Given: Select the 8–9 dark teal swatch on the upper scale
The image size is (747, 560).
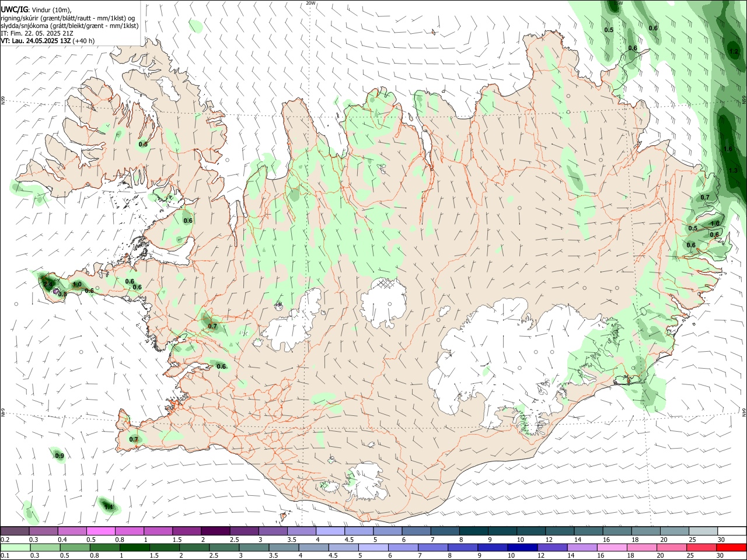Looking at the screenshot, I should click(473, 531).
